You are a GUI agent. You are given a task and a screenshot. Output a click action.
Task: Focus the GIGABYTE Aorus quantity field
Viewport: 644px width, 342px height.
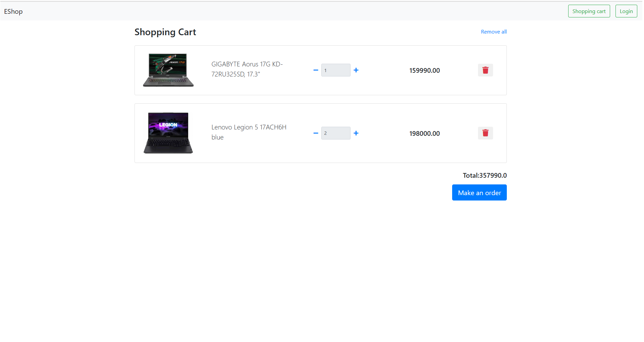pyautogui.click(x=336, y=70)
